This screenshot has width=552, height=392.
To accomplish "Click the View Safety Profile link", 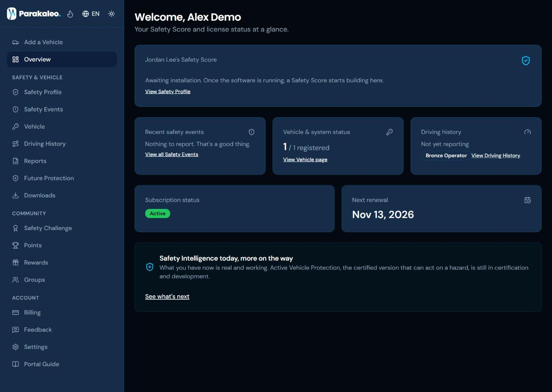I will [x=168, y=91].
